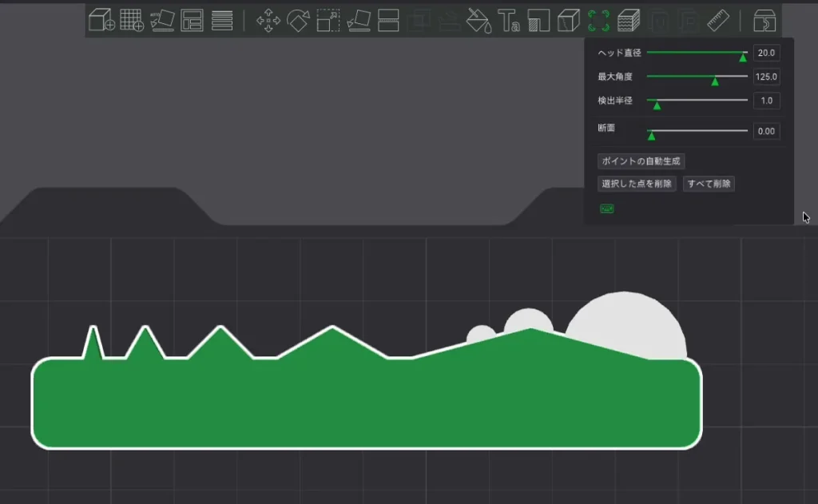Screen dimensions: 818x504
Task: Click the layered wavy cube icon
Action: tap(629, 20)
